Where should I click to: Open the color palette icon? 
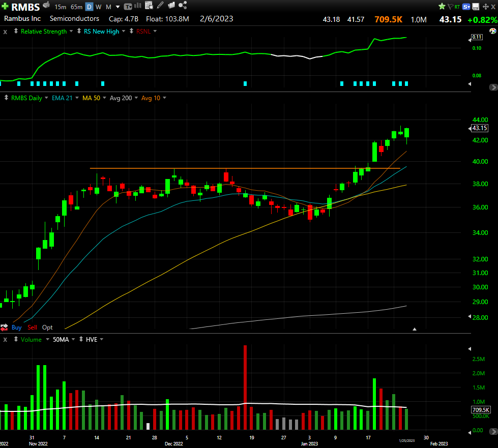[x=492, y=31]
